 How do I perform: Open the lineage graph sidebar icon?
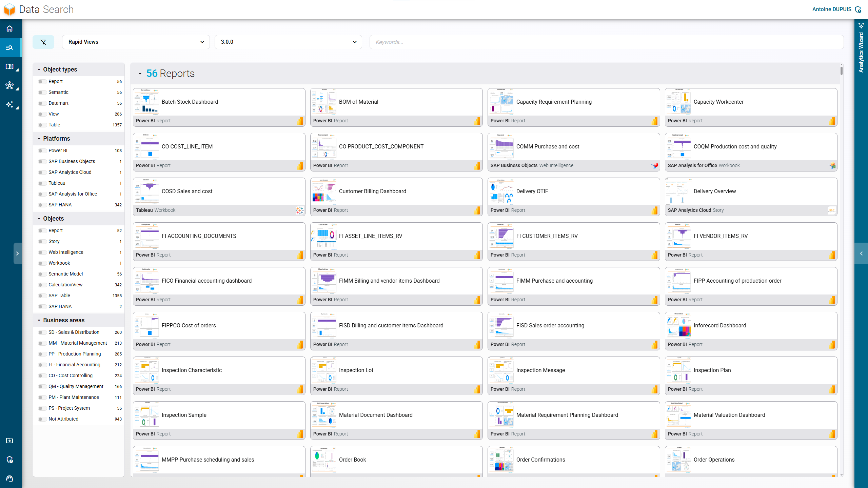(9, 85)
